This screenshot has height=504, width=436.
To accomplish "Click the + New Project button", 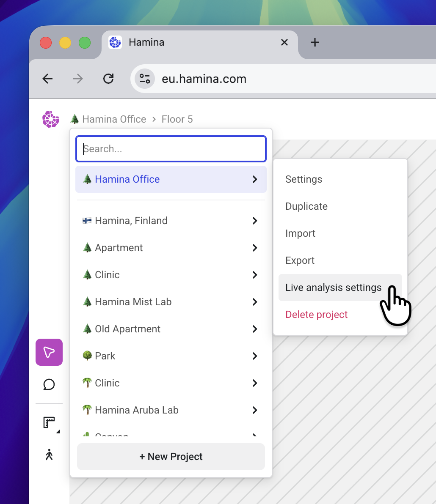I will 171,457.
